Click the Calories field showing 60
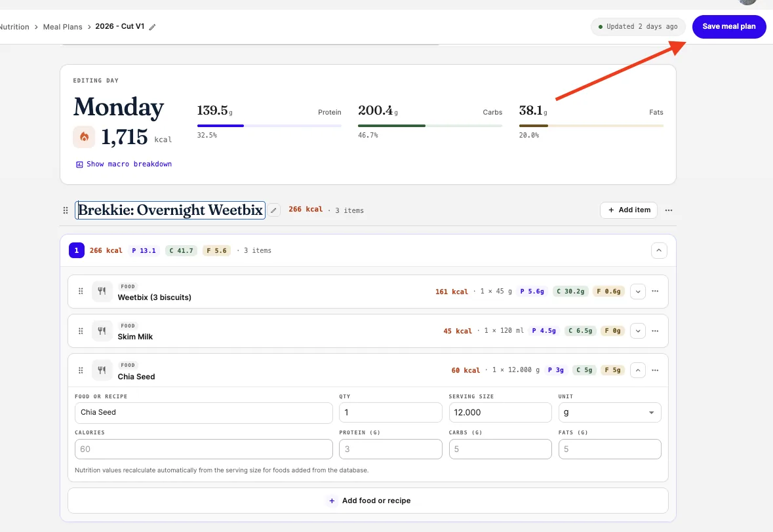773x532 pixels. 204,449
